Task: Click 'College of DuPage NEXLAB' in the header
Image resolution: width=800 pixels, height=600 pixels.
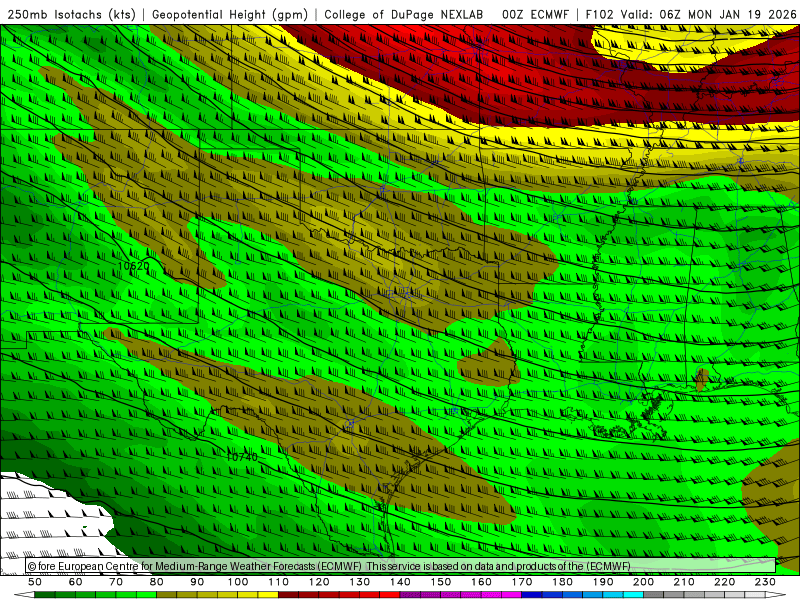Action: [403, 14]
